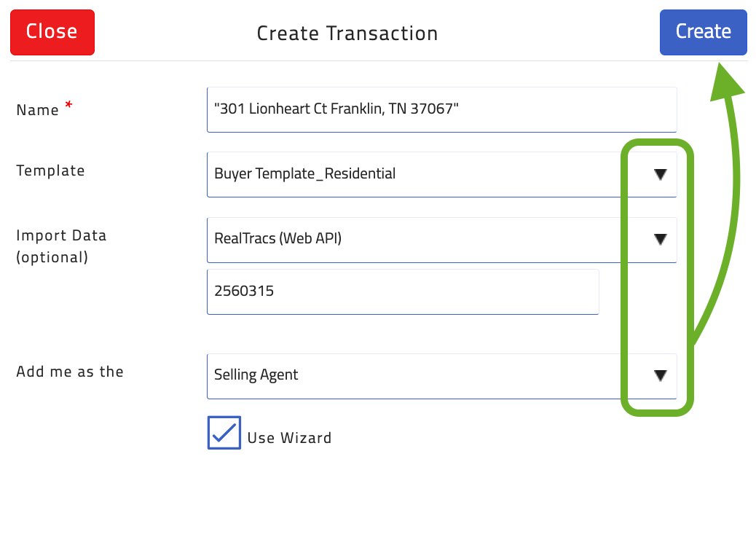Open the Template dropdown arrow
Image resolution: width=756 pixels, height=537 pixels.
pos(661,174)
